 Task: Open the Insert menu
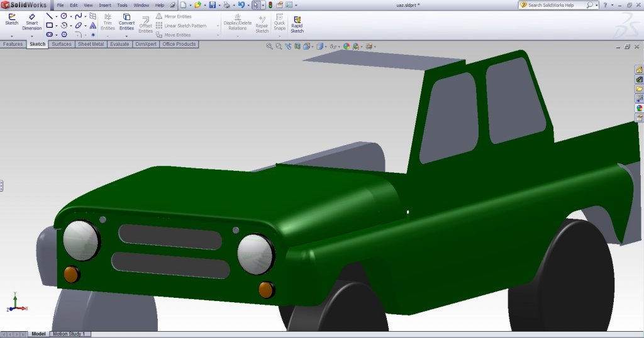click(104, 5)
